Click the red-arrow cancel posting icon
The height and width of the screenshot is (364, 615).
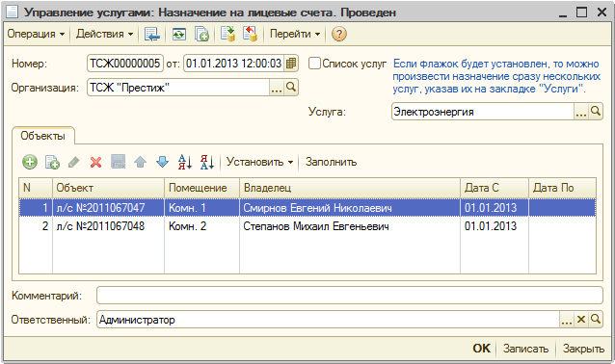click(250, 34)
